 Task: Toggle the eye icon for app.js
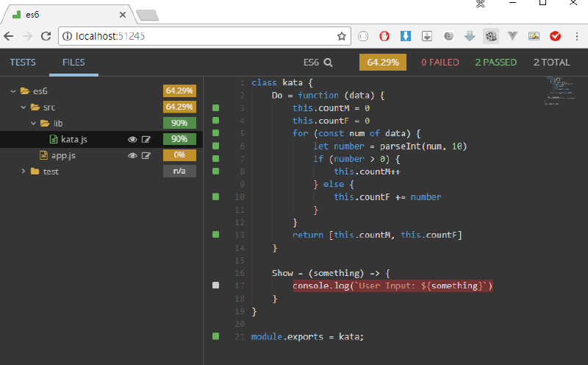pyautogui.click(x=132, y=155)
